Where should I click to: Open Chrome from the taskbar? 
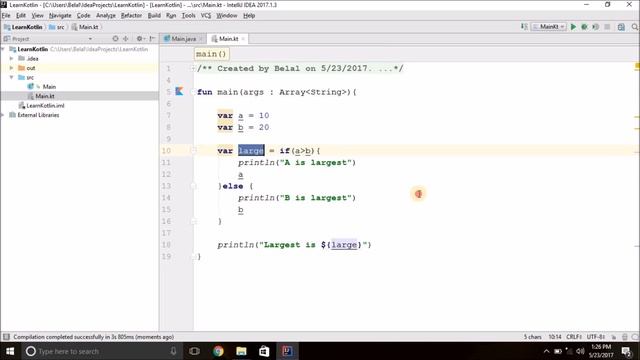tap(218, 351)
